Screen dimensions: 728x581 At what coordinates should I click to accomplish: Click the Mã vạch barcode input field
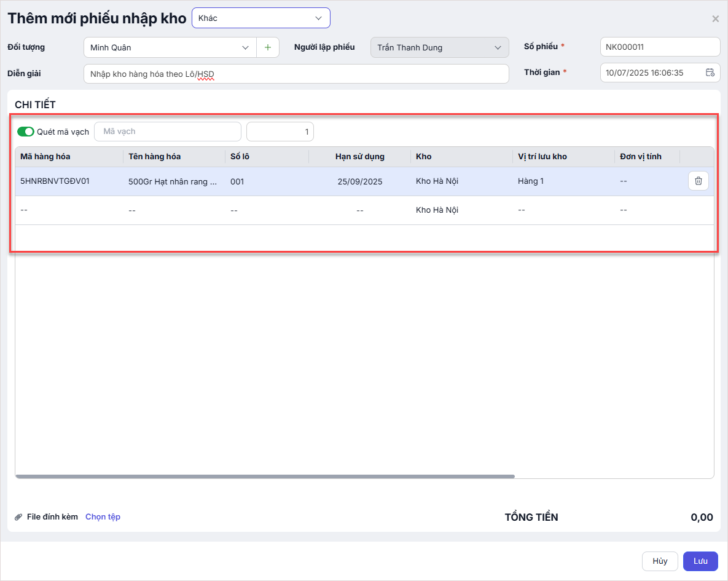click(167, 132)
